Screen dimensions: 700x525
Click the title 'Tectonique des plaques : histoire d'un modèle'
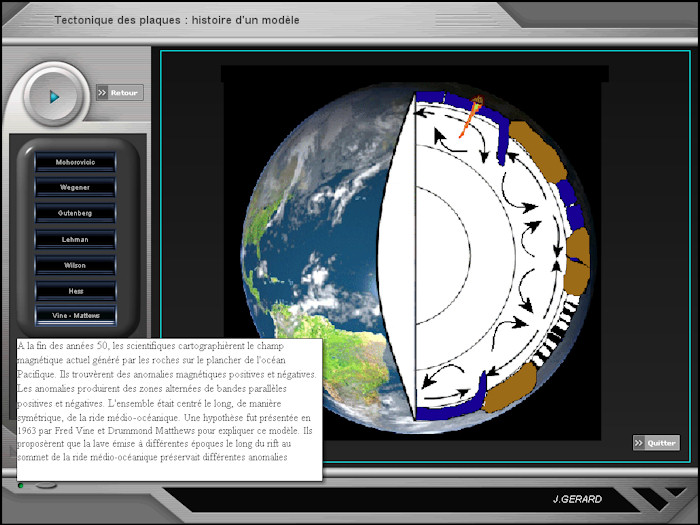tap(177, 20)
